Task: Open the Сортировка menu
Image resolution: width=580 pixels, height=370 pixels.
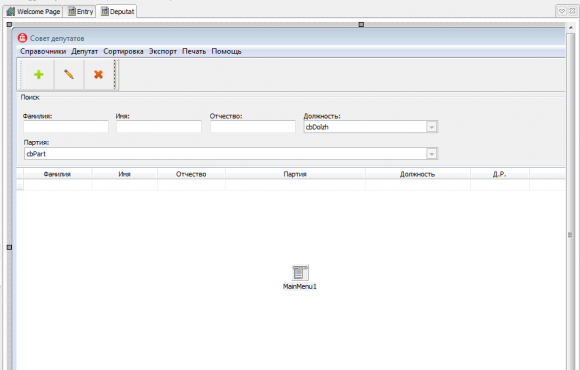Action: (x=123, y=51)
